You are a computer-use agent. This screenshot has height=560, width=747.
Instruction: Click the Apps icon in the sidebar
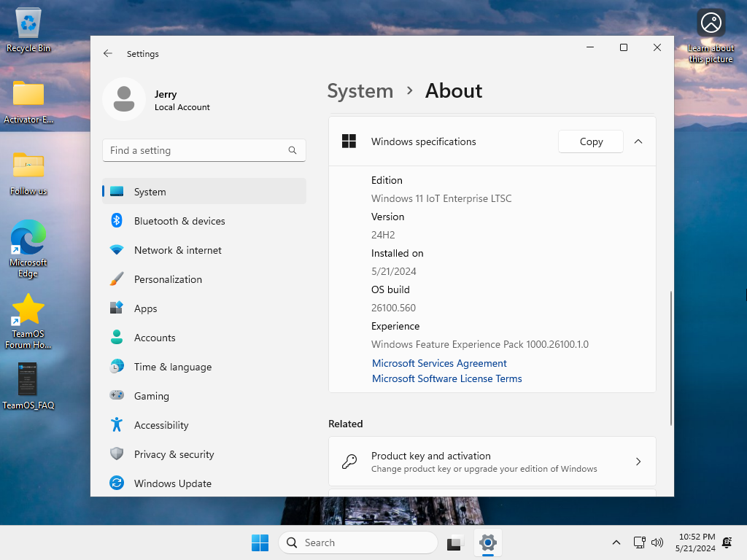click(117, 308)
